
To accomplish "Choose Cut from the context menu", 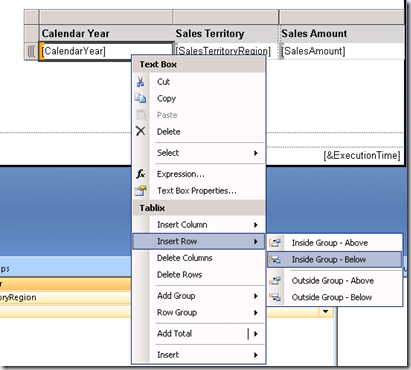I will [x=199, y=82].
